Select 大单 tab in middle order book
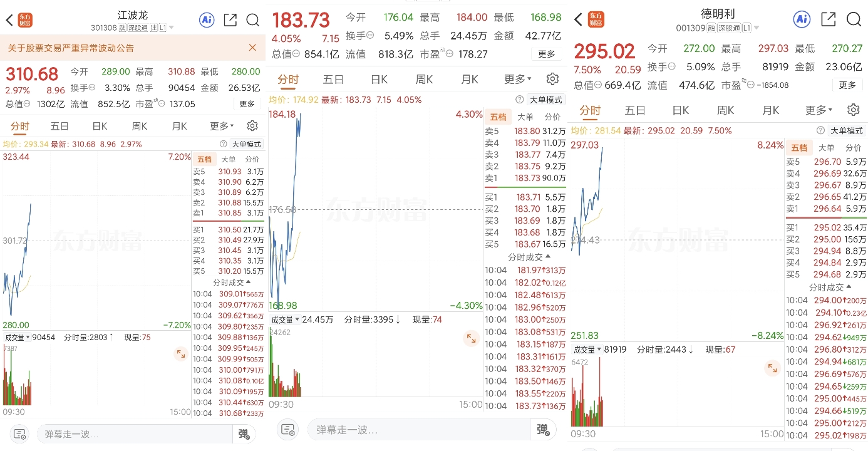The width and height of the screenshot is (868, 451). click(x=525, y=117)
